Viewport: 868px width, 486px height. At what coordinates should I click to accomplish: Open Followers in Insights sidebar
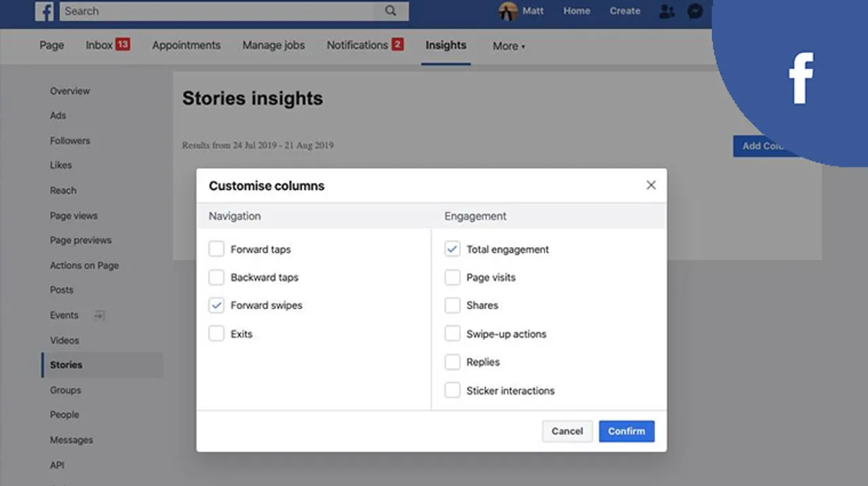point(70,141)
